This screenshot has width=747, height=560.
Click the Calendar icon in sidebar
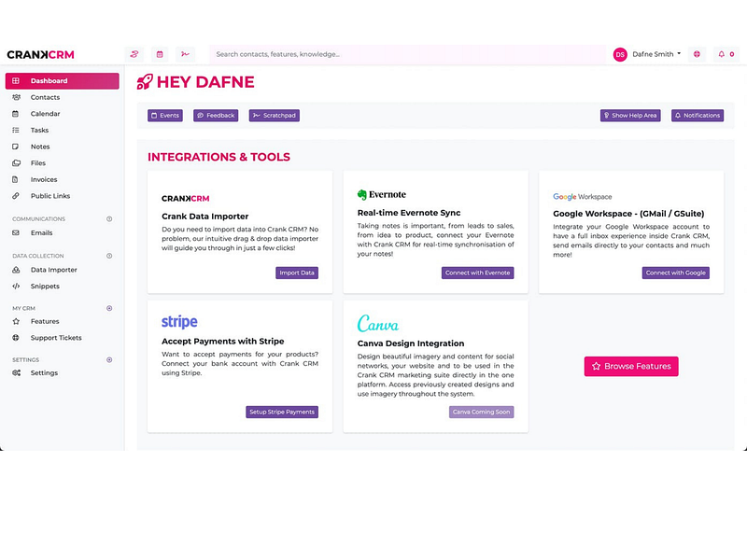pos(15,114)
